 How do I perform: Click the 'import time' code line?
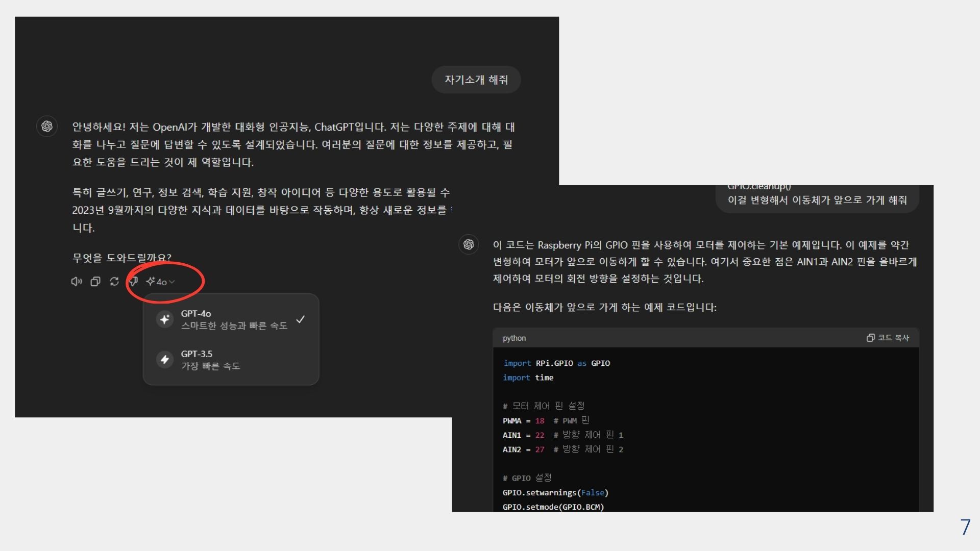[528, 378]
